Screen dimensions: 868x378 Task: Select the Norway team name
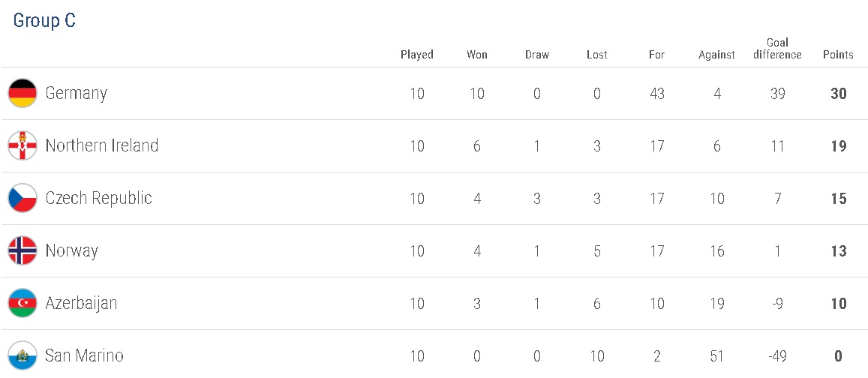[71, 250]
